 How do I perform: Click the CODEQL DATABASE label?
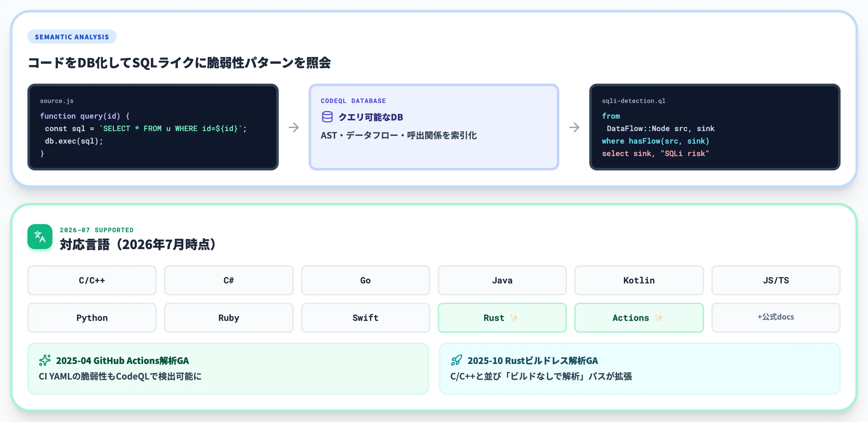pos(353,101)
